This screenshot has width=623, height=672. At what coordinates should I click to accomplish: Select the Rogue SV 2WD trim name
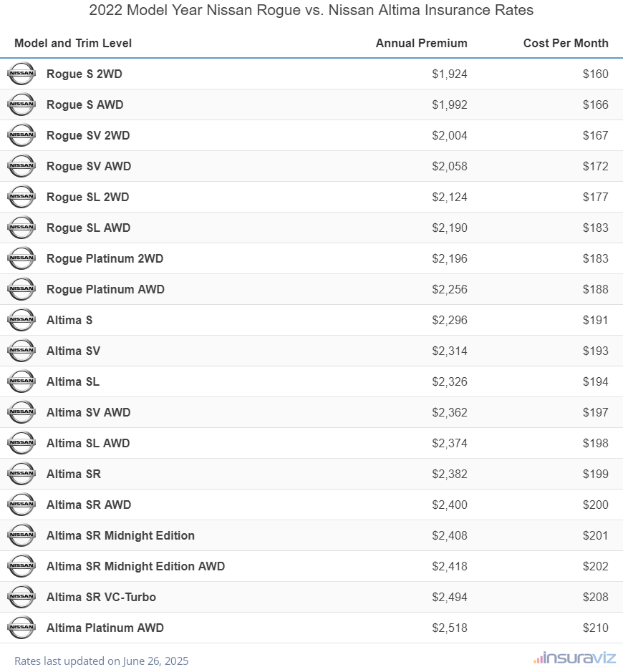pyautogui.click(x=88, y=135)
